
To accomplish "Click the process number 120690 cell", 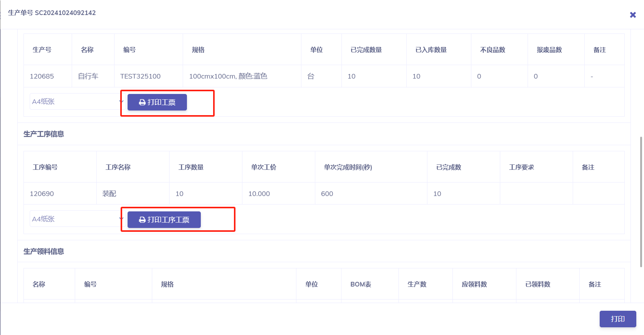I will (42, 194).
